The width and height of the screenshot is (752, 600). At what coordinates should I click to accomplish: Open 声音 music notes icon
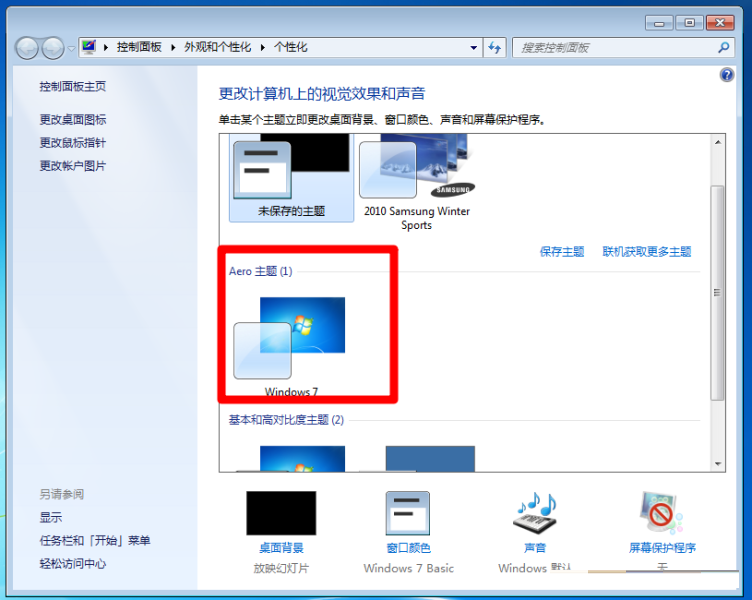535,513
